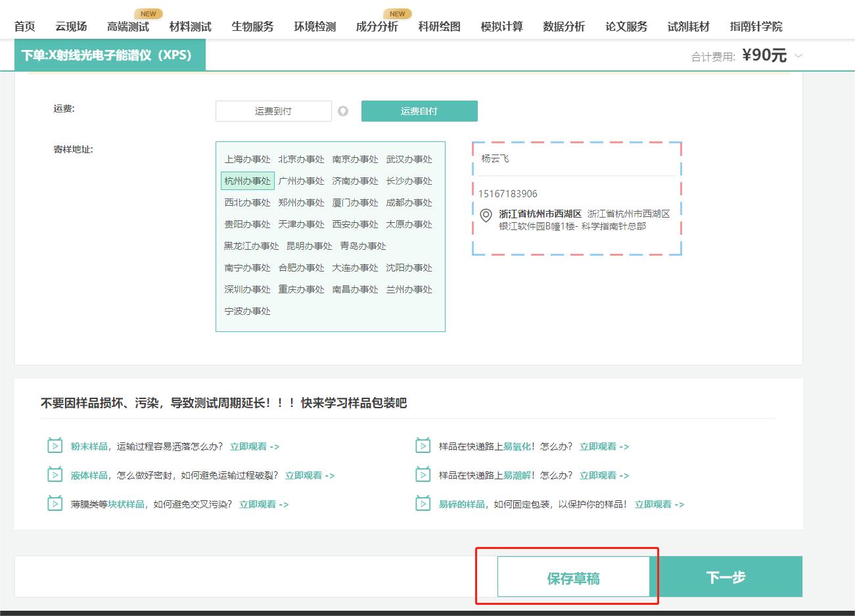This screenshot has width=855, height=616.
Task: Click the play icon beside 易氧化 video tip
Action: click(423, 446)
